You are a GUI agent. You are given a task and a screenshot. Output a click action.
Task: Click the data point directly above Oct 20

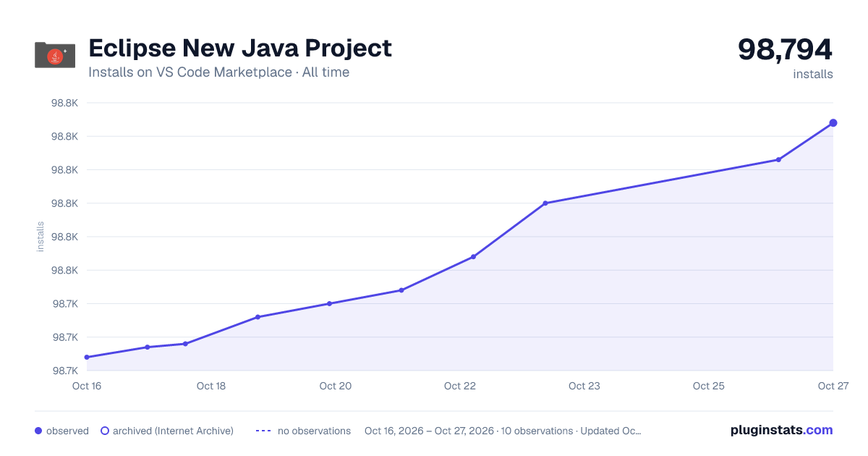pyautogui.click(x=329, y=303)
